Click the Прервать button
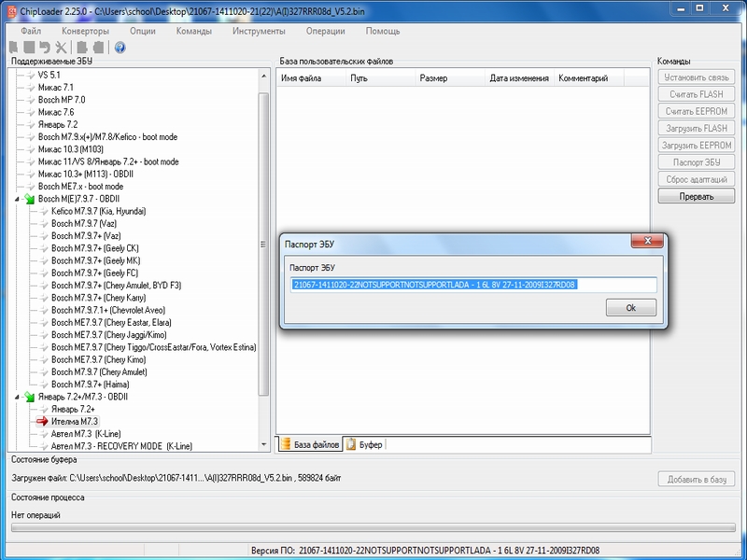Viewport: 747px width, 560px height. (697, 196)
